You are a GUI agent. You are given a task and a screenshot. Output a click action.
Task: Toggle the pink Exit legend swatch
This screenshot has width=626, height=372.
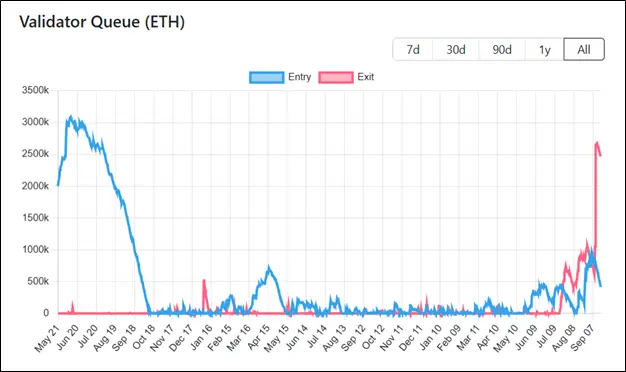point(336,77)
